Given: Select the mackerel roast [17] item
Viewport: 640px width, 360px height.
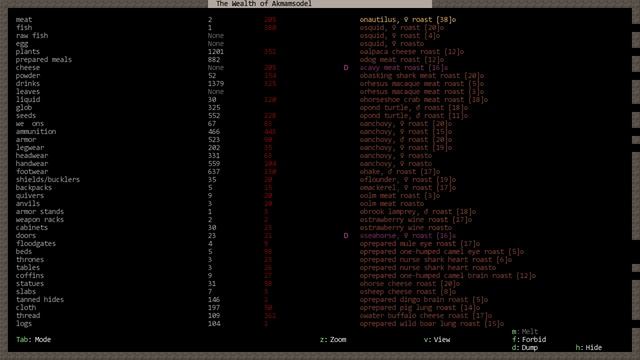Looking at the screenshot, I should (x=408, y=187).
